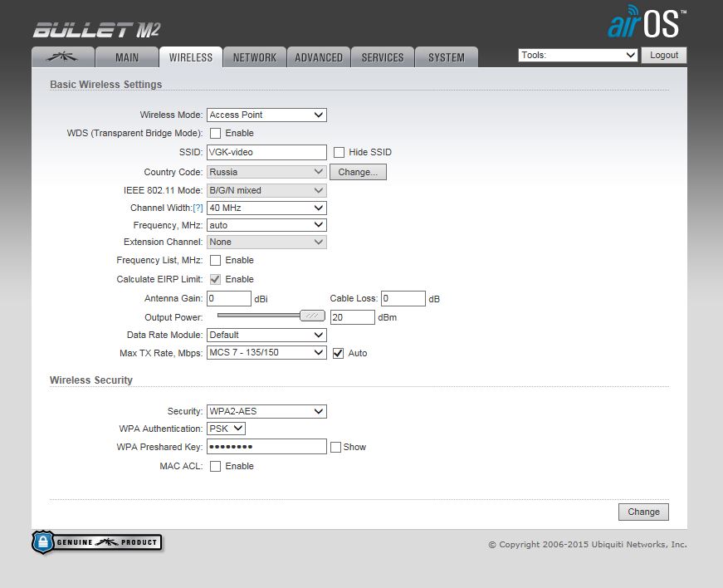
Task: Open the IEEE 802.11 Mode dropdown
Action: [x=266, y=190]
